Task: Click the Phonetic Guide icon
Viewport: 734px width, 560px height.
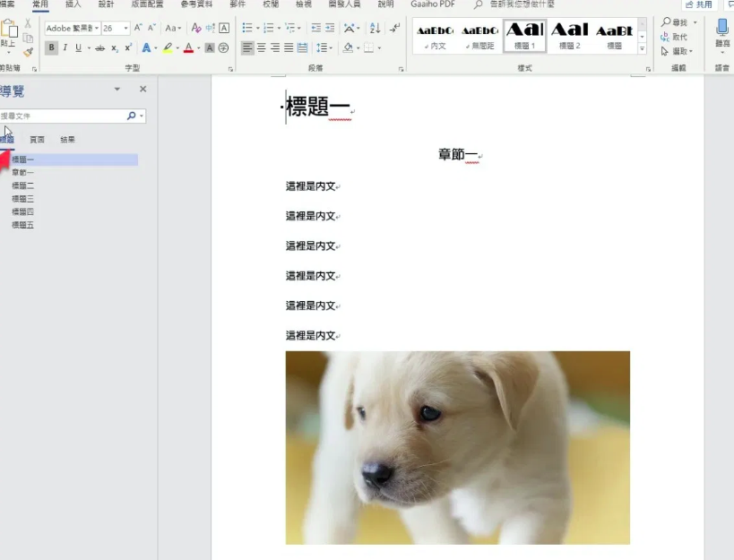Action: (211, 28)
